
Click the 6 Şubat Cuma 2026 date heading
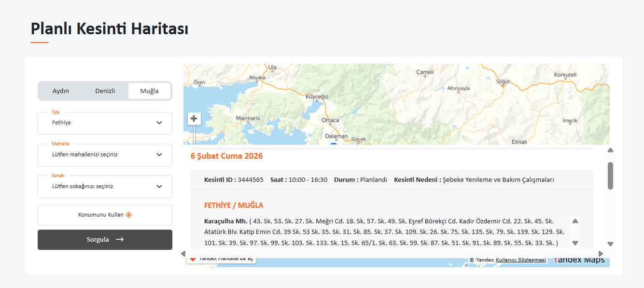coord(227,156)
